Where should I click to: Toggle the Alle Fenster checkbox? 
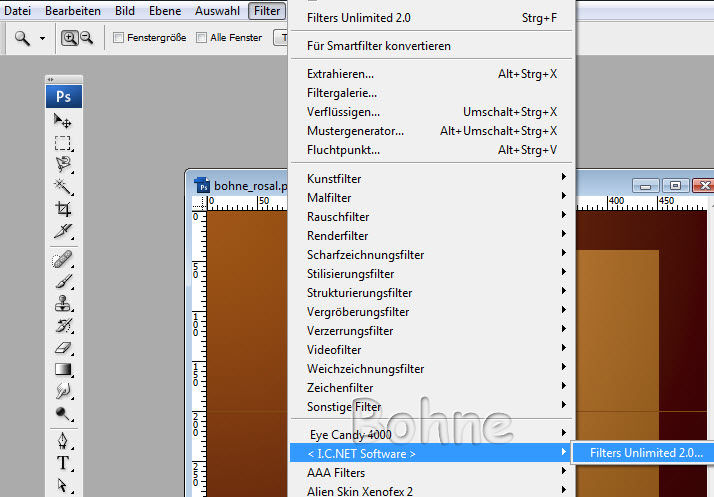coord(202,38)
